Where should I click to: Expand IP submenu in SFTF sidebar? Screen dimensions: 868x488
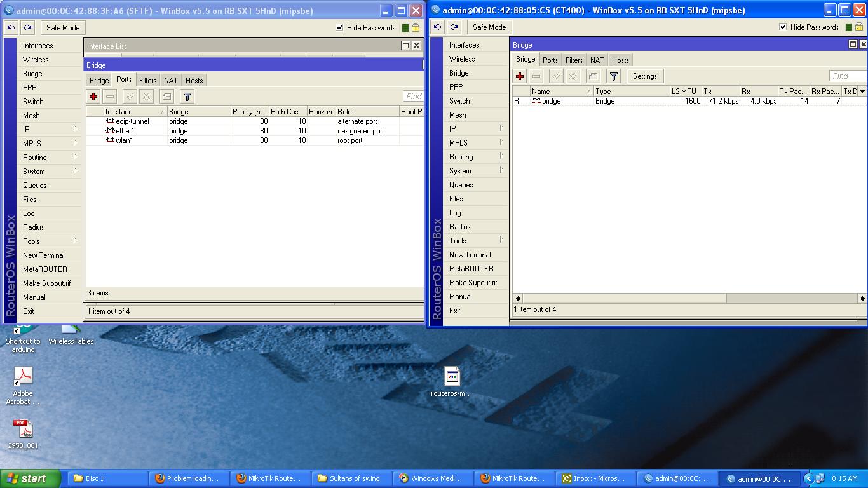point(75,129)
